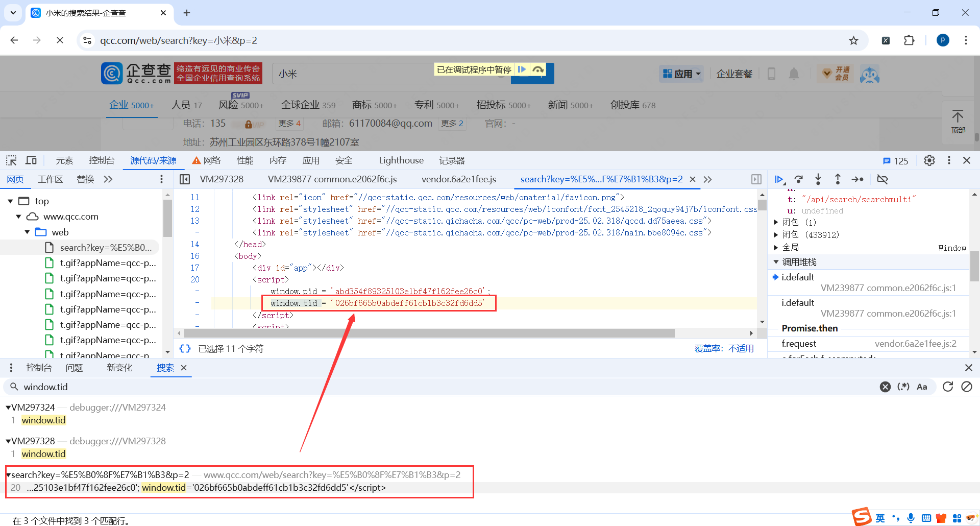Switch to the 工作区 navigator tab
Screen dimensions: 980x526
coord(50,179)
